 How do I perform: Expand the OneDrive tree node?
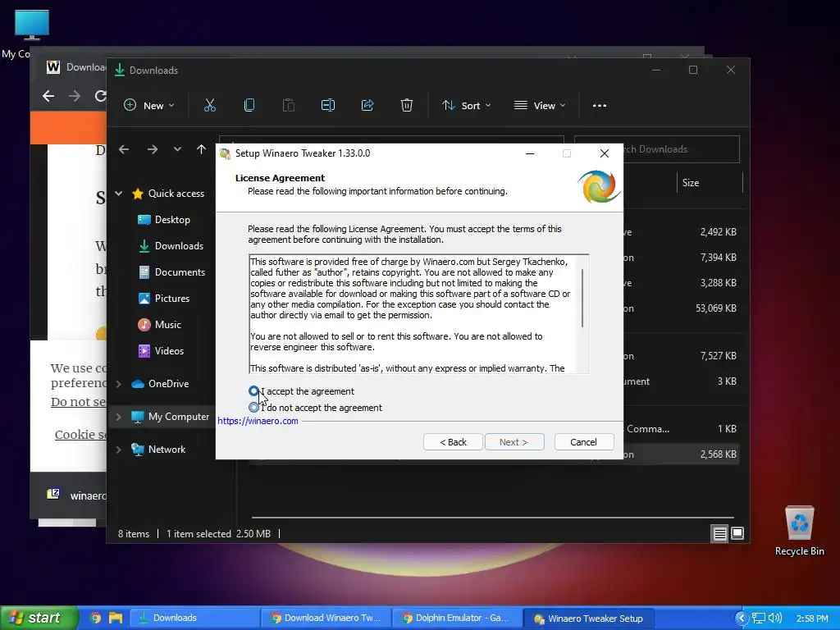pyautogui.click(x=119, y=384)
